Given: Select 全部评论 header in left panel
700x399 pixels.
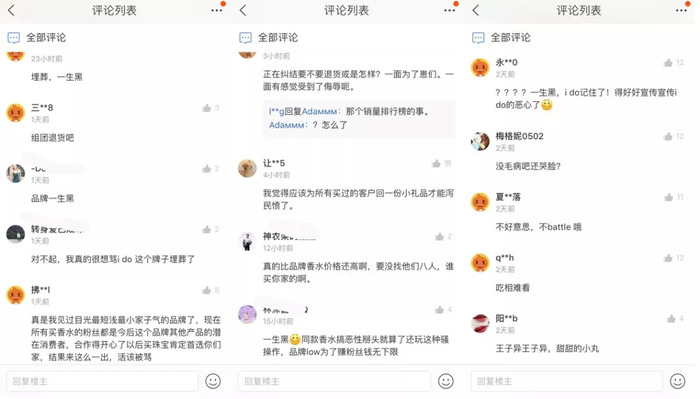Looking at the screenshot, I should point(37,37).
